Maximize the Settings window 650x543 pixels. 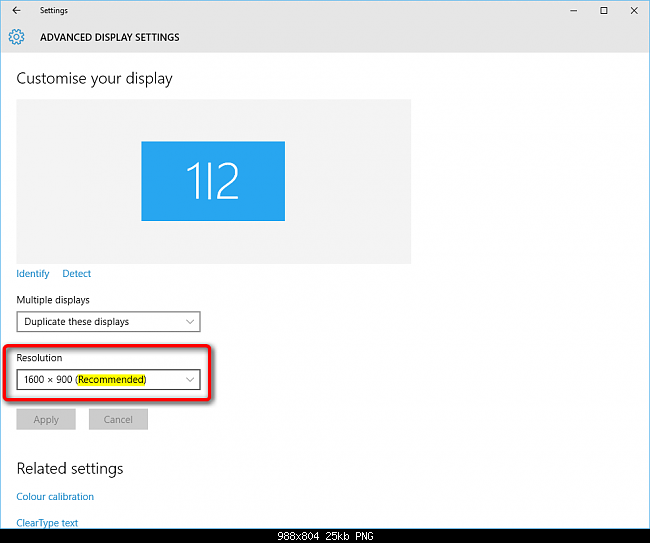(604, 10)
